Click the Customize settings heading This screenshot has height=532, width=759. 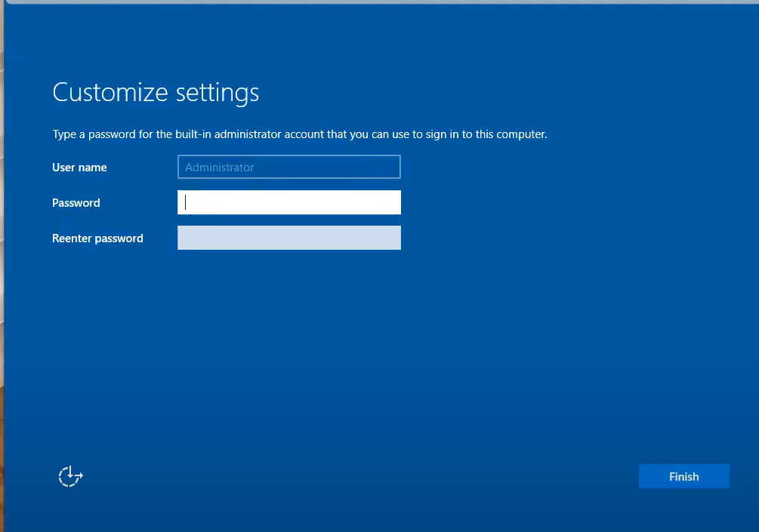pyautogui.click(x=155, y=91)
